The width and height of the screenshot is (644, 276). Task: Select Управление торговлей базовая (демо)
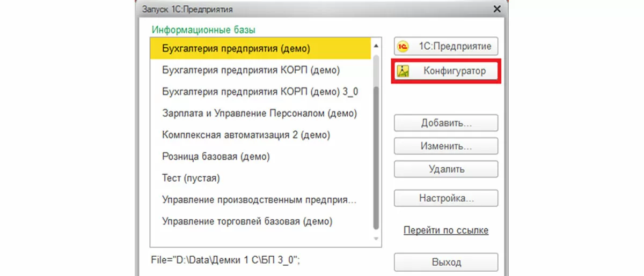[x=260, y=221]
